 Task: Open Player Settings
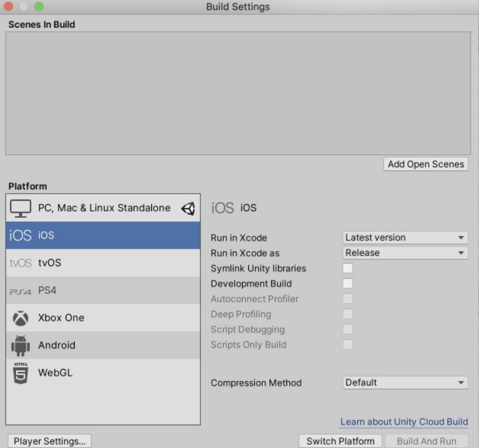point(50,441)
